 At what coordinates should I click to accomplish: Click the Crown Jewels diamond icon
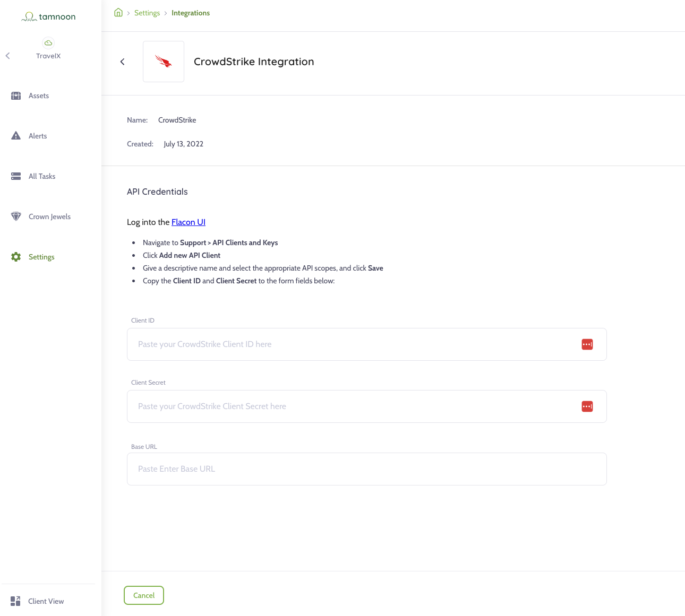pyautogui.click(x=16, y=216)
